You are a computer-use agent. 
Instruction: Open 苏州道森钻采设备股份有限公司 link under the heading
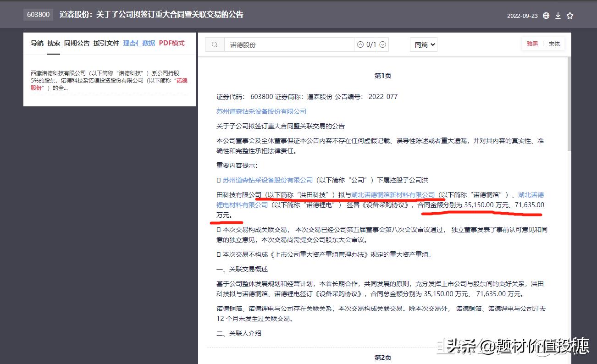pyautogui.click(x=261, y=111)
